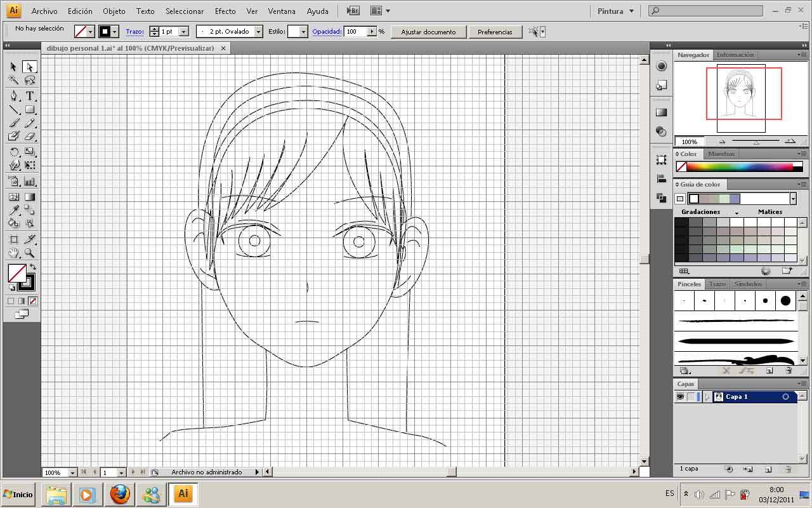Click the Inicio start button

[x=18, y=494]
